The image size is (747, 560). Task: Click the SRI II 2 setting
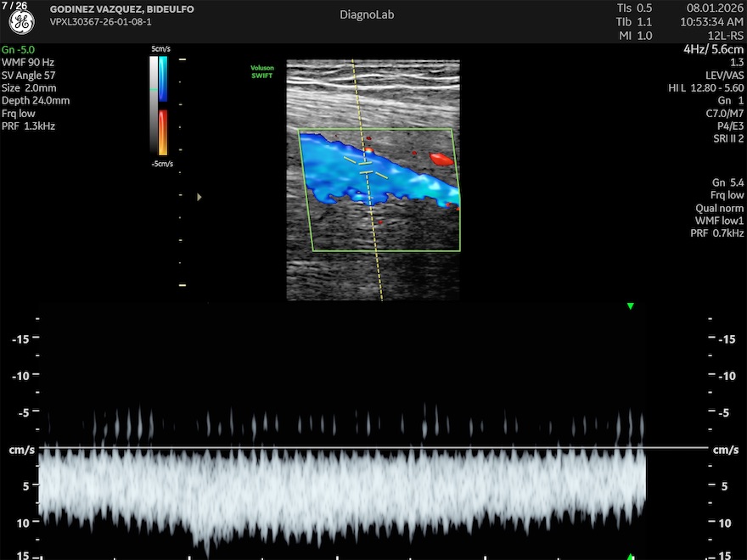coord(728,138)
